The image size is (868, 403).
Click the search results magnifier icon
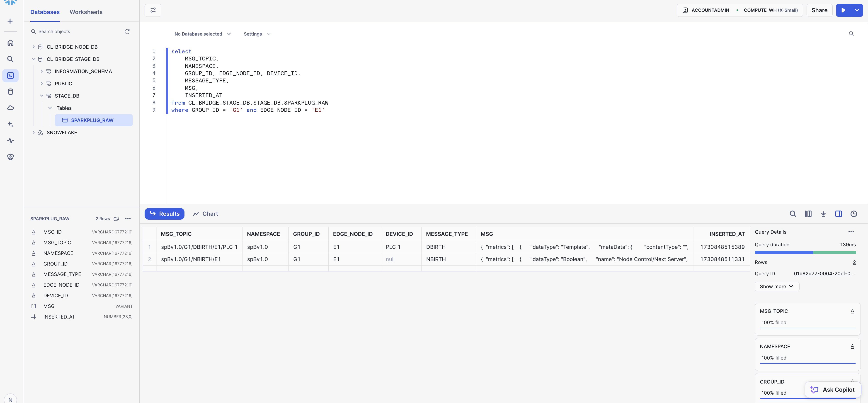793,214
